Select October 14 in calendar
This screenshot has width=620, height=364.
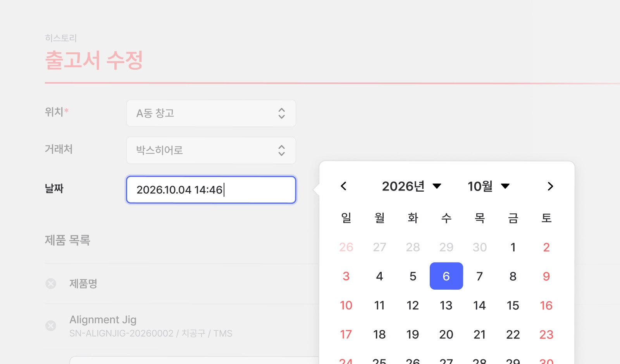(x=480, y=306)
